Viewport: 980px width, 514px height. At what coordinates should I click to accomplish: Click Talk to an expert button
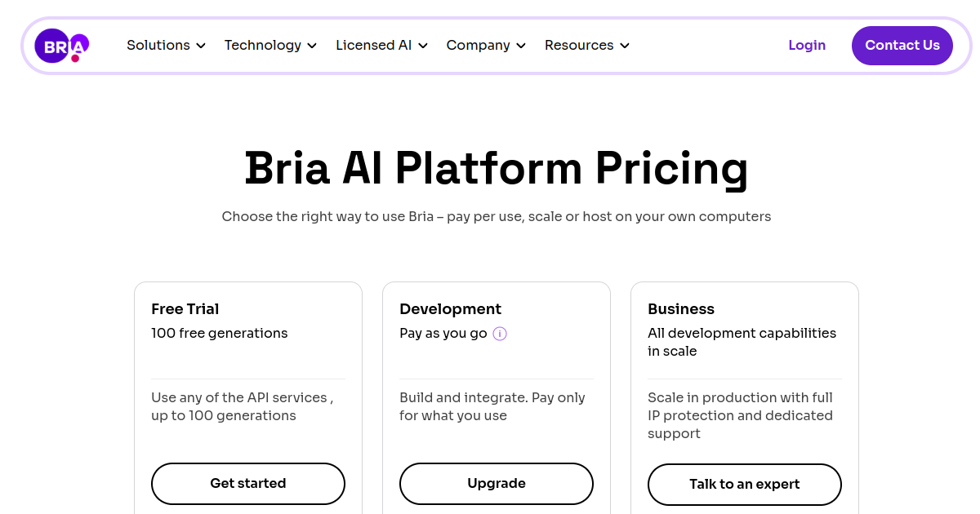tap(745, 484)
